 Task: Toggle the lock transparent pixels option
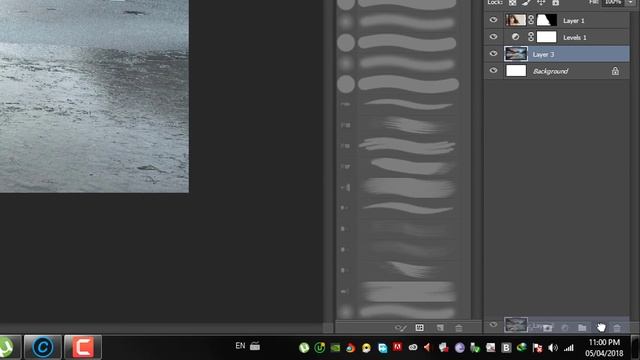(x=512, y=2)
